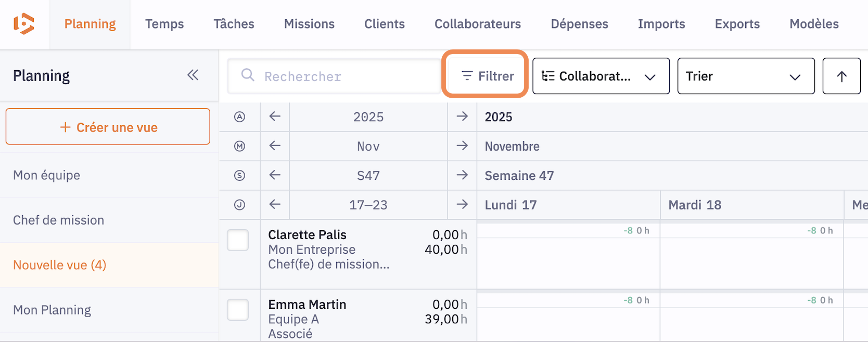Select the year view (A) icon
The height and width of the screenshot is (342, 868).
(239, 117)
